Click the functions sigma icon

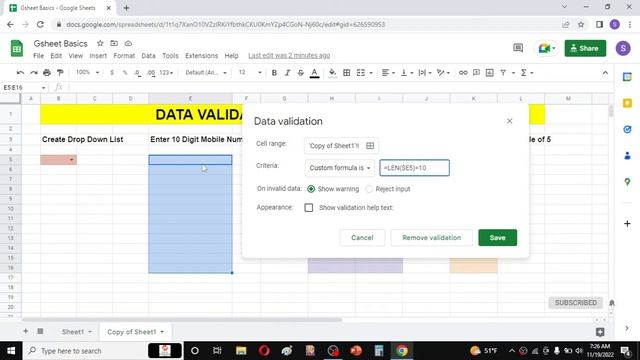[524, 73]
